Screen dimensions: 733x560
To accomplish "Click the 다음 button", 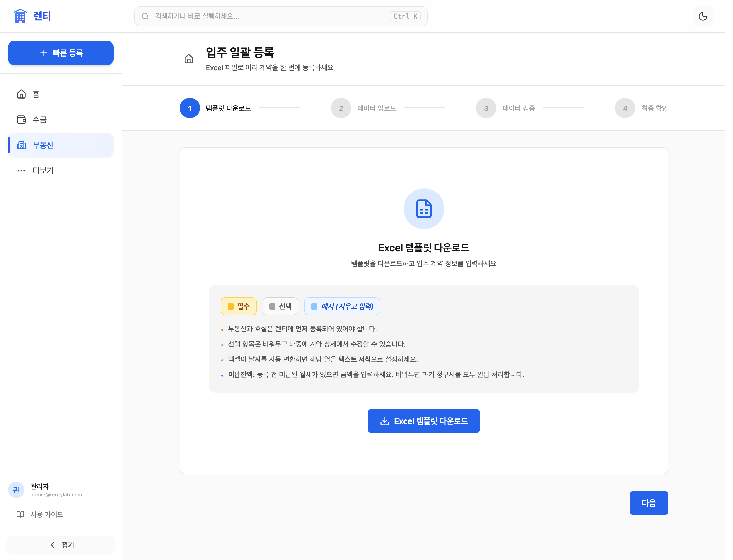I will coord(649,503).
